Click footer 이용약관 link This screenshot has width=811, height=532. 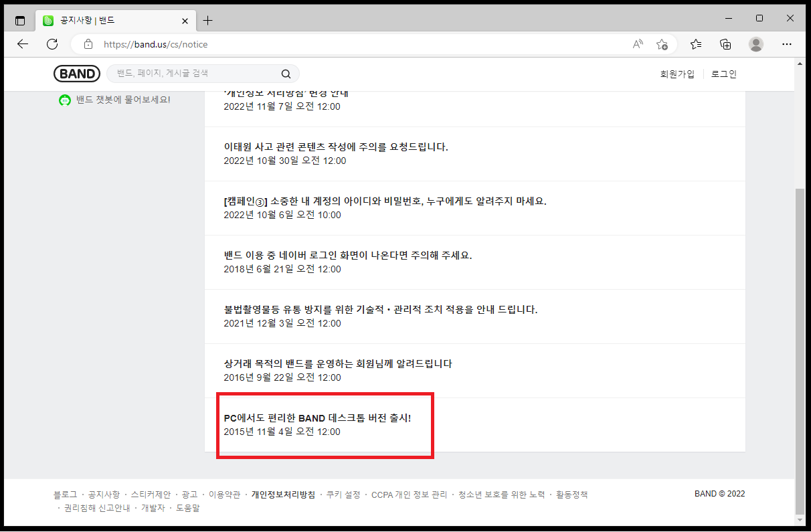coord(224,495)
